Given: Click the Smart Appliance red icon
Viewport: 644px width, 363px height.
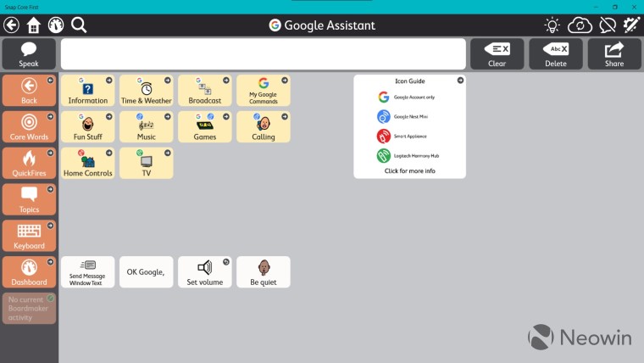Looking at the screenshot, I should (x=384, y=136).
